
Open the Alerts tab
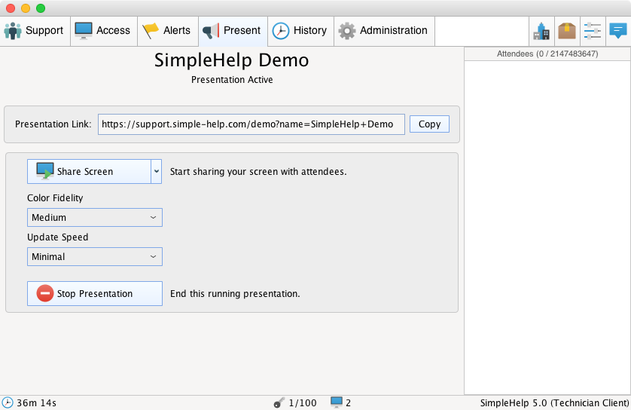point(168,31)
